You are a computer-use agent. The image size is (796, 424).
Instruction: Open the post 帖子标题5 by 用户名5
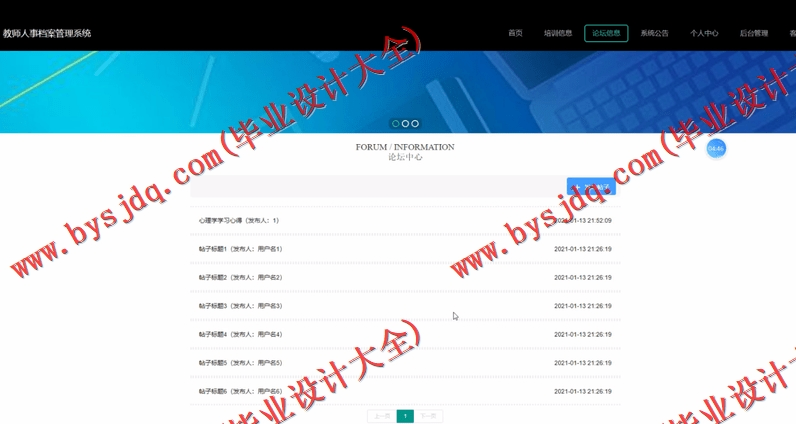(x=240, y=363)
